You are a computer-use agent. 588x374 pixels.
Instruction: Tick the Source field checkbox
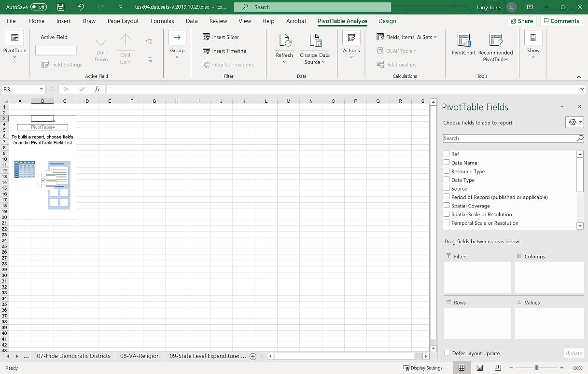pos(447,188)
